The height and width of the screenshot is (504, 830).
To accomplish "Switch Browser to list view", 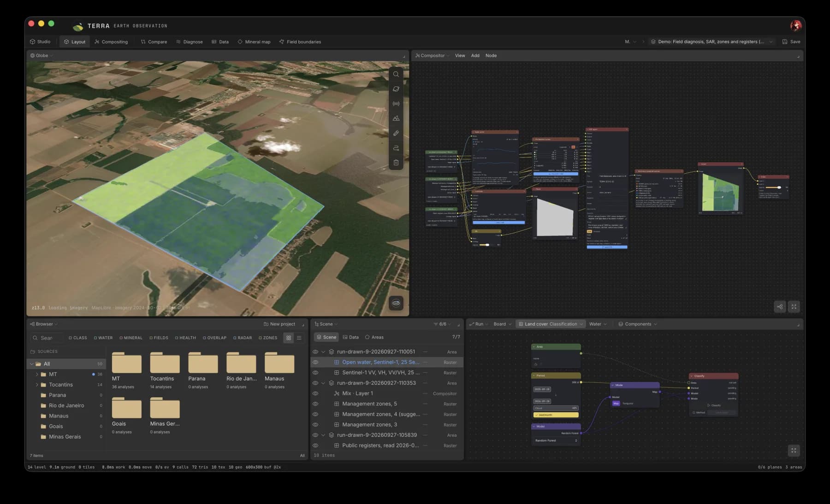I will pos(299,338).
